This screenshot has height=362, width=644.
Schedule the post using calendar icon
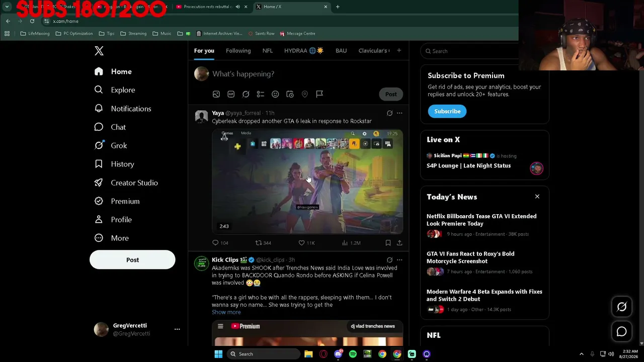pyautogui.click(x=290, y=94)
